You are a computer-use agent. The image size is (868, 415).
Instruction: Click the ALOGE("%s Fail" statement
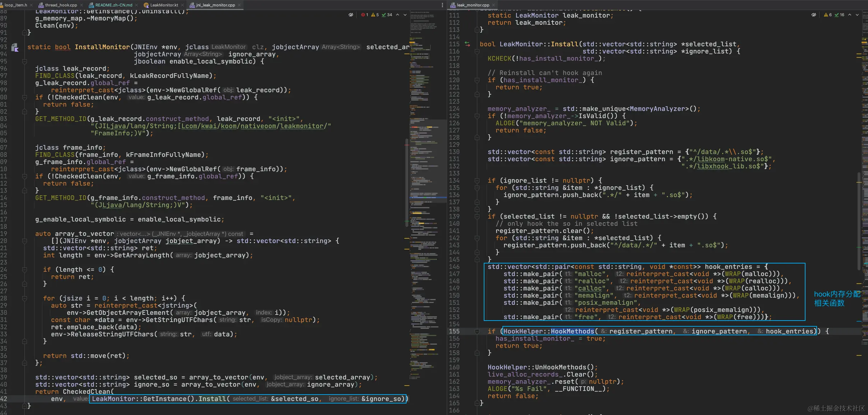pyautogui.click(x=548, y=389)
